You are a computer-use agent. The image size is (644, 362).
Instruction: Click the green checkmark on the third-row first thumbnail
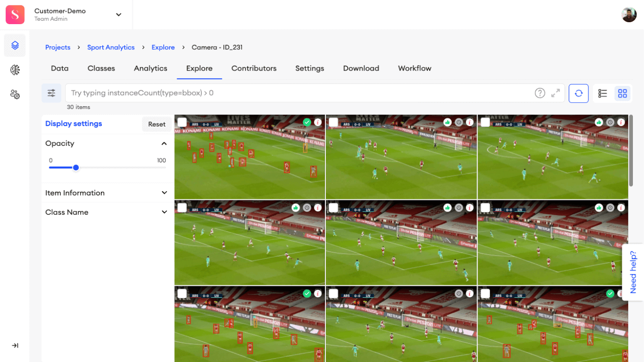(307, 293)
